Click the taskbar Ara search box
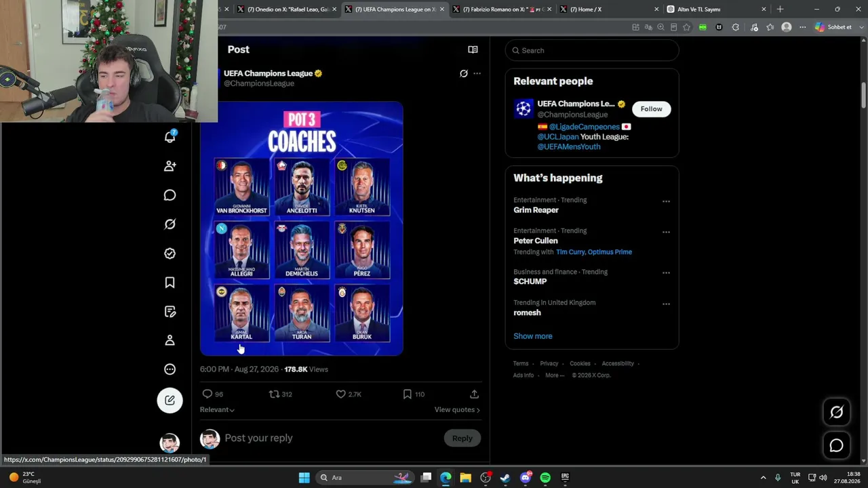The width and height of the screenshot is (868, 488). coord(363,478)
